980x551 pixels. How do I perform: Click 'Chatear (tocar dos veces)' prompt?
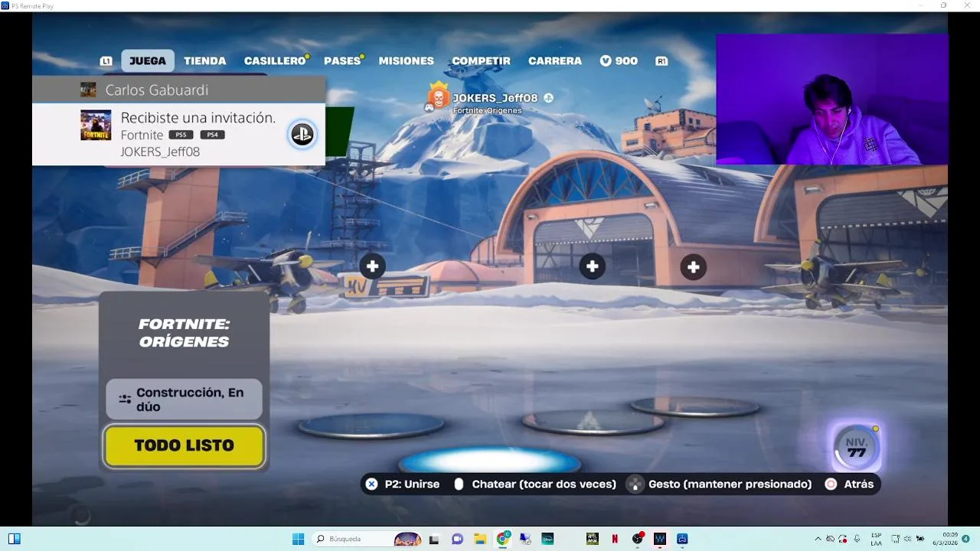coord(544,484)
